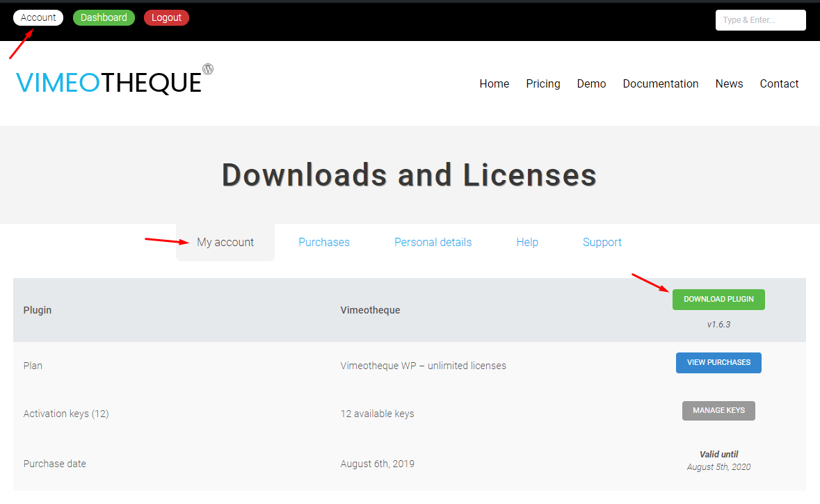Viewport: 820px width, 504px height.
Task: Click the v1.6.3 version text
Action: (718, 324)
